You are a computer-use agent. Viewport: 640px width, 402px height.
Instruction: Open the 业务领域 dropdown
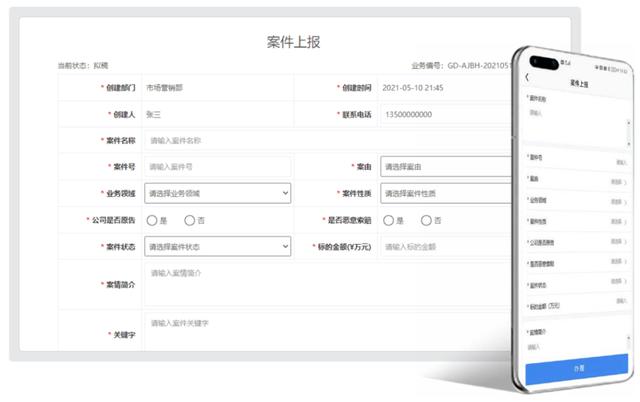[x=217, y=194]
